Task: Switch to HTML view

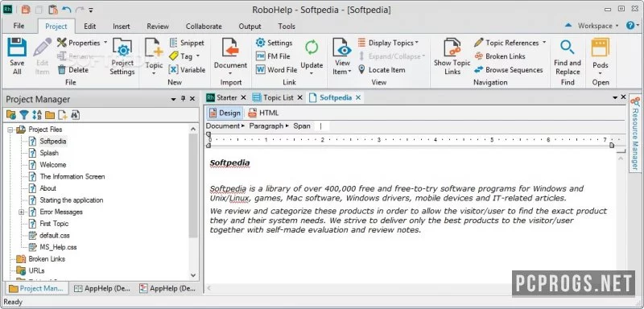Action: (x=263, y=113)
